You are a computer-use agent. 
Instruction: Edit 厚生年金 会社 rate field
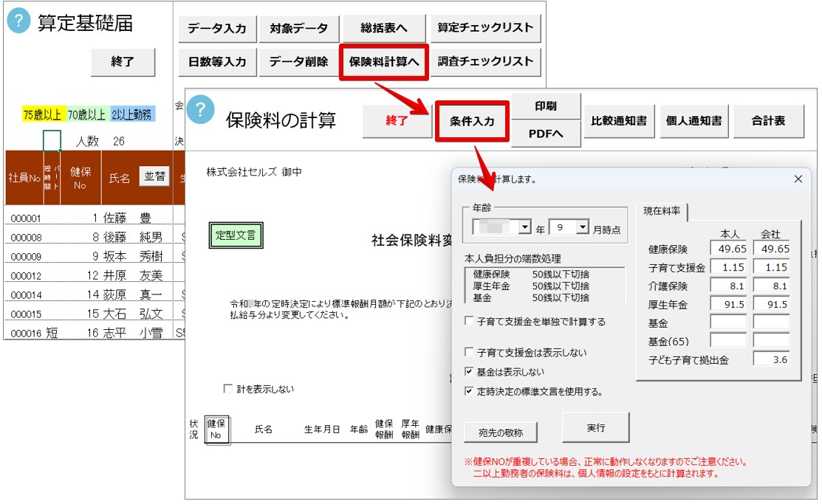771,304
